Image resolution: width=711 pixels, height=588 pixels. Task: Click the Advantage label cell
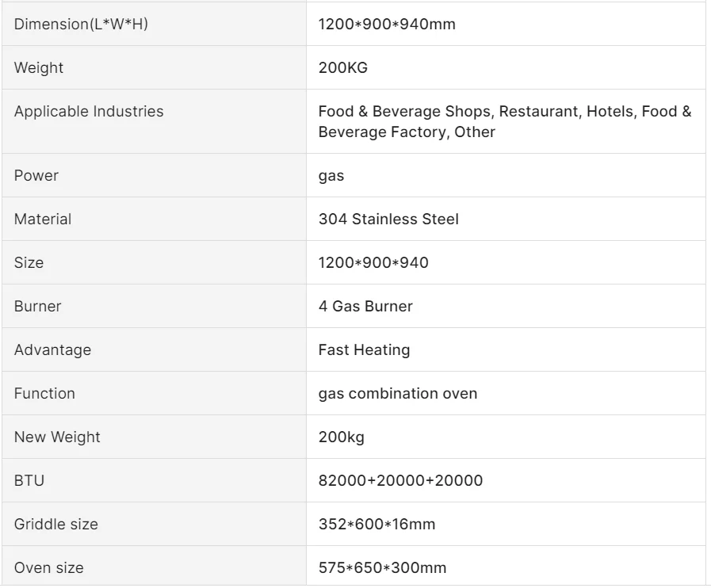pos(52,349)
